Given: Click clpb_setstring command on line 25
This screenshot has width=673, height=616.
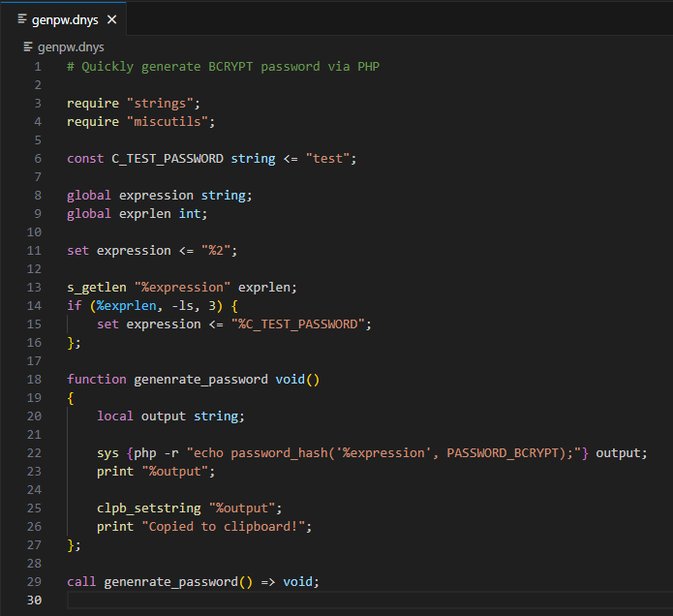Looking at the screenshot, I should pyautogui.click(x=148, y=508).
